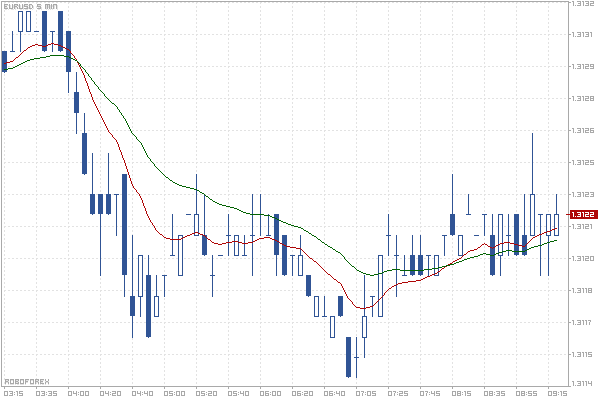Click the 05:40 time axis label
The image size is (600, 400).
tap(238, 393)
